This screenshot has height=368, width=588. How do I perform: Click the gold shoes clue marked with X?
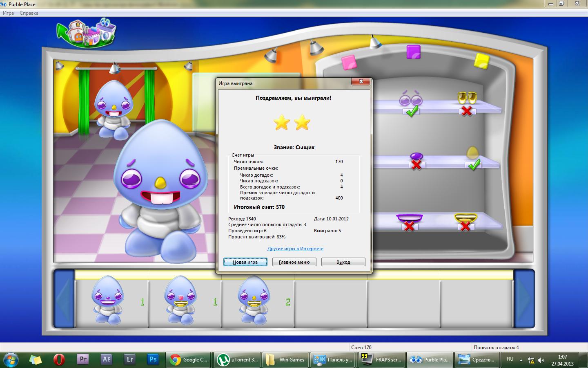(467, 98)
